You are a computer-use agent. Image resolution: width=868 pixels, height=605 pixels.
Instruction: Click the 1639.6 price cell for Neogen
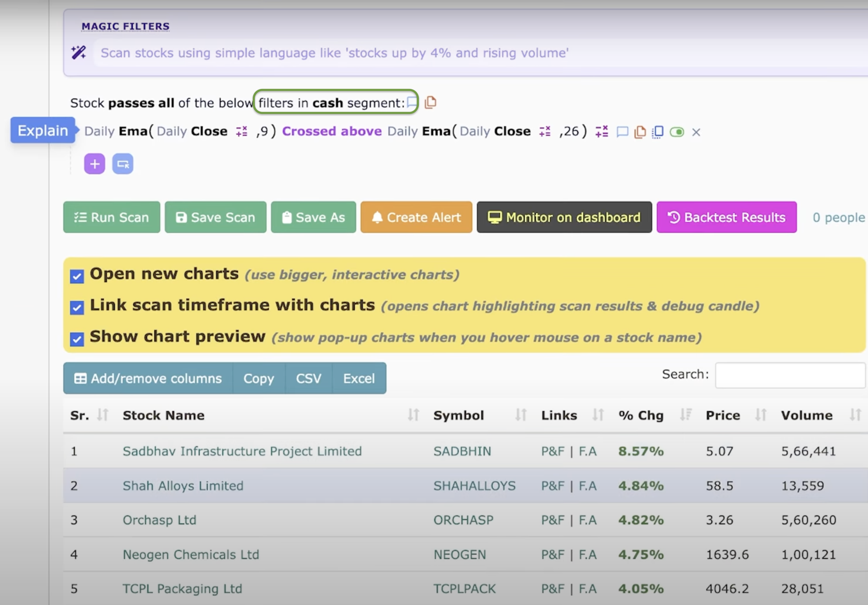(727, 554)
